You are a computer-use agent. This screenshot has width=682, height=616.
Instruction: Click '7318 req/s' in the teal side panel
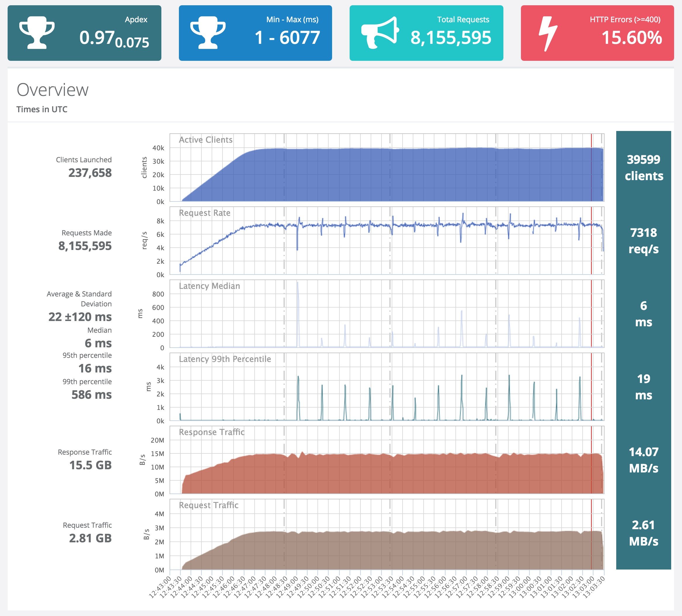click(644, 241)
